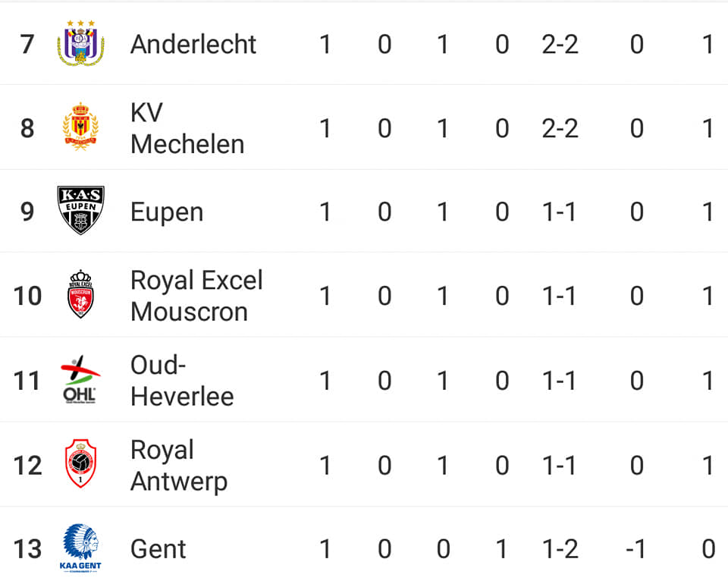Select the Gent team name
The image size is (728, 584).
point(158,549)
